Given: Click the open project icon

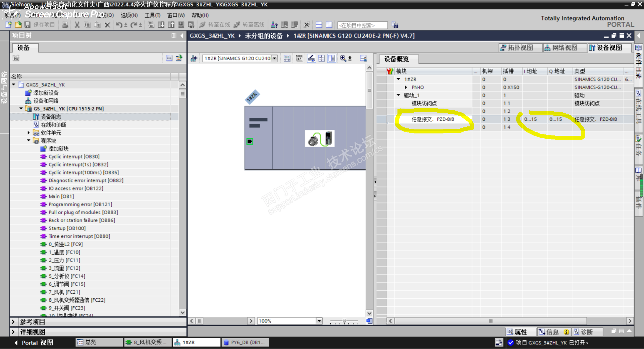Looking at the screenshot, I should pos(18,25).
